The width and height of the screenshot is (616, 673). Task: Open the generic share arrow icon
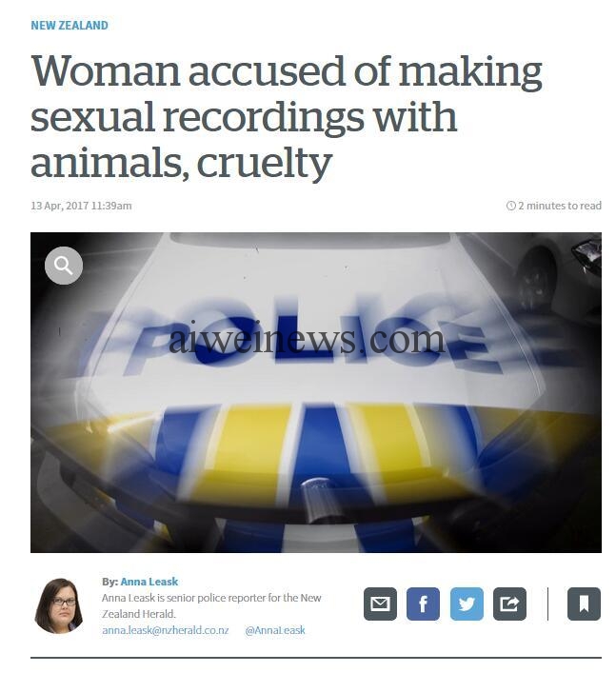(509, 604)
